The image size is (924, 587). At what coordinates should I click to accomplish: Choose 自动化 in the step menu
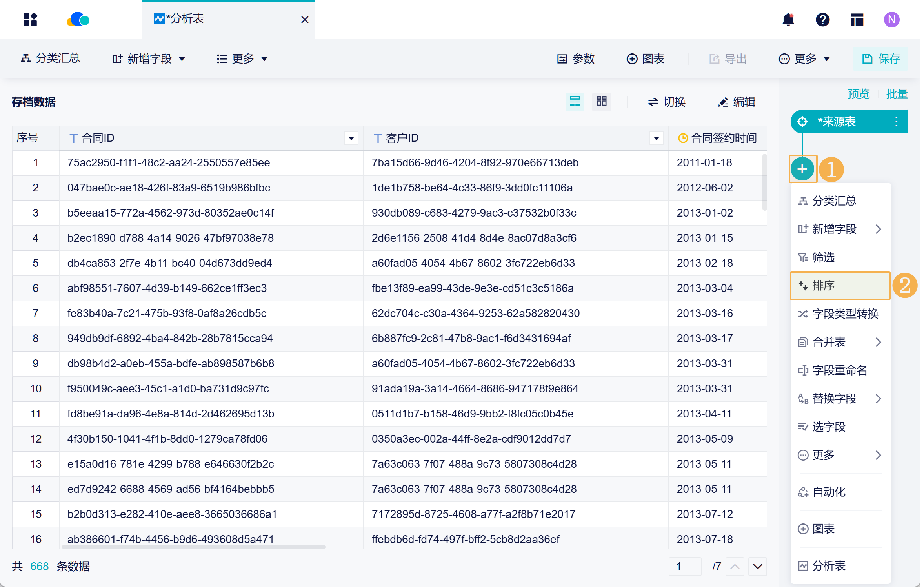pos(840,492)
